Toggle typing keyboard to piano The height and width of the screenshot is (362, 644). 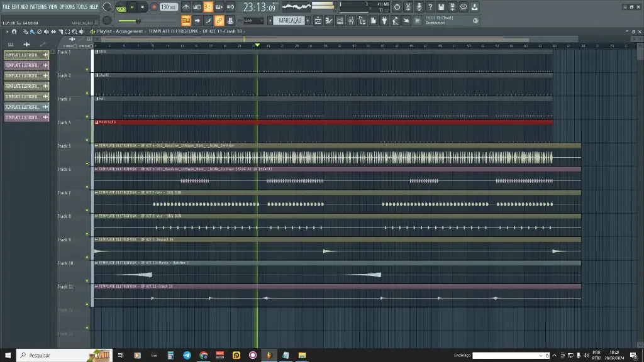tap(186, 21)
